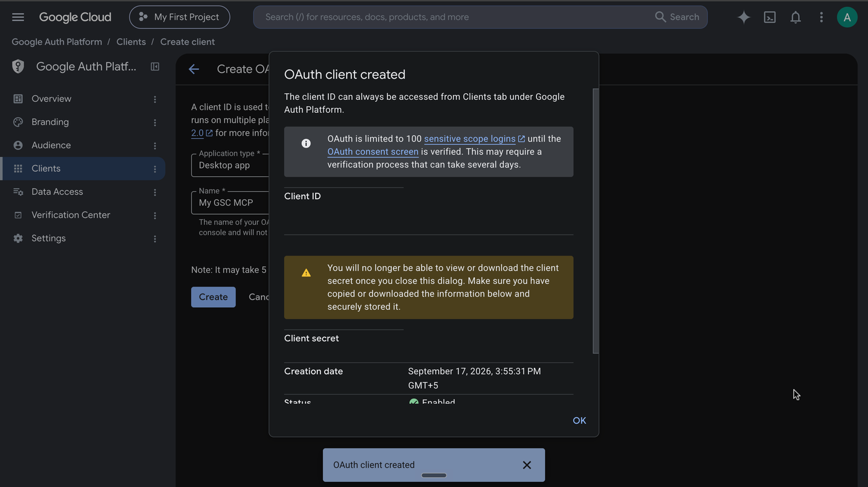Viewport: 868px width, 487px height.
Task: Open Audience in the sidebar
Action: [82, 145]
